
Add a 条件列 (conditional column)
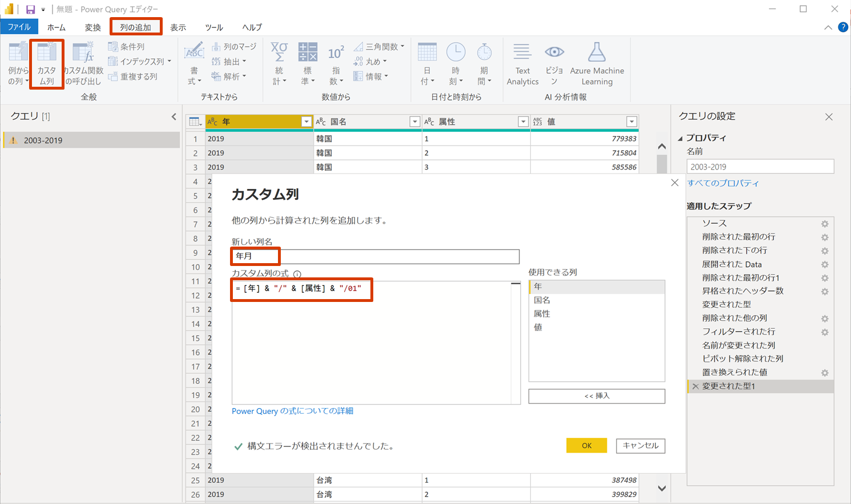(126, 47)
